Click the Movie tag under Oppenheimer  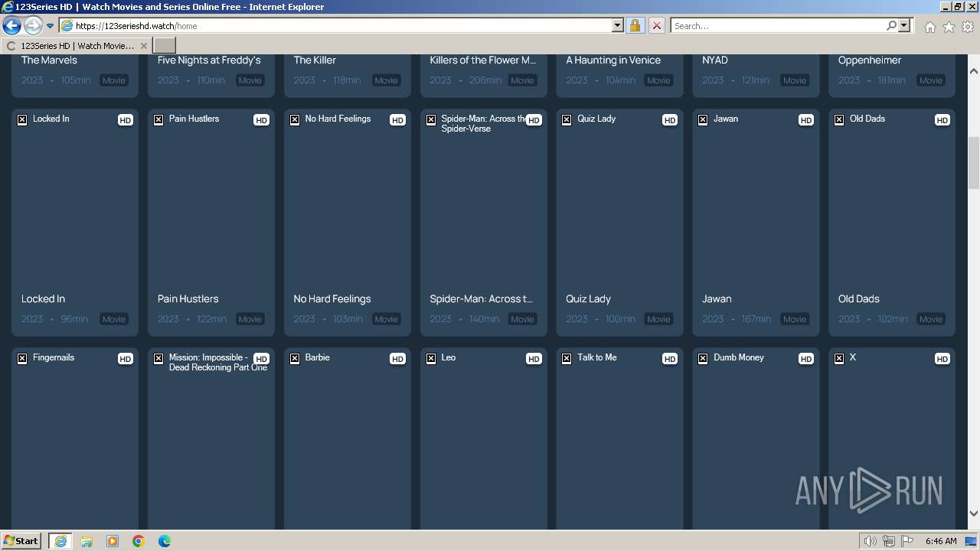click(931, 80)
